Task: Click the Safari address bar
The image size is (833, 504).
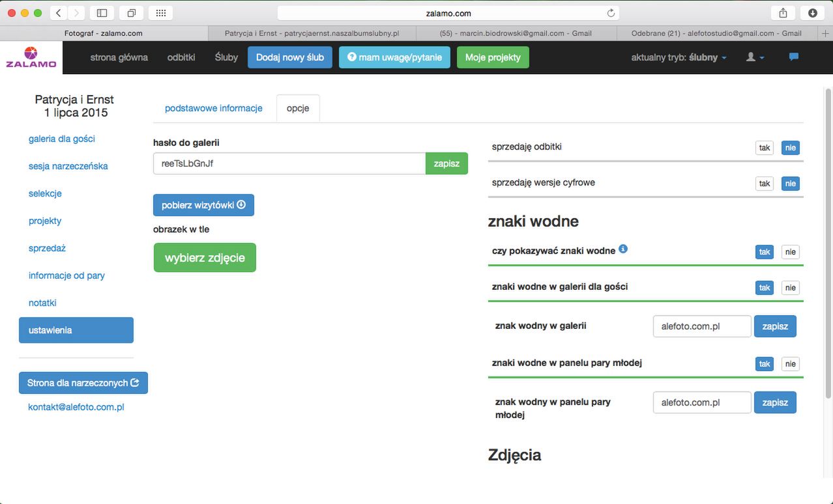Action: coord(448,13)
